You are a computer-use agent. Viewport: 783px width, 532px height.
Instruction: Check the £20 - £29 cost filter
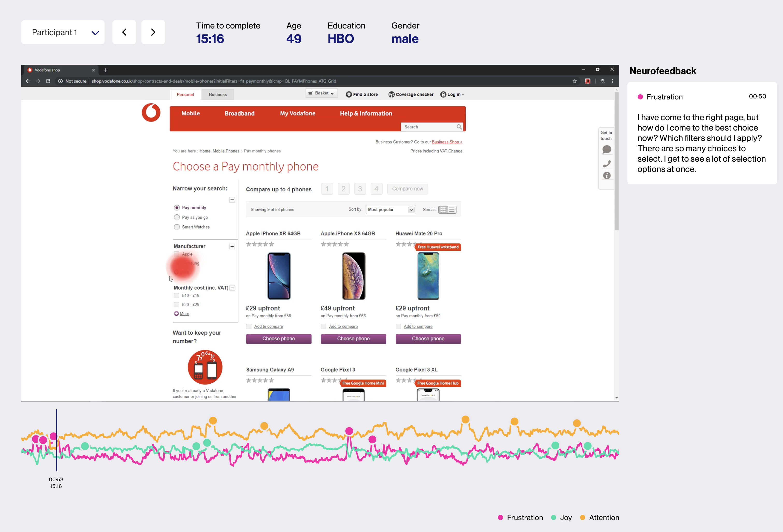[176, 305]
